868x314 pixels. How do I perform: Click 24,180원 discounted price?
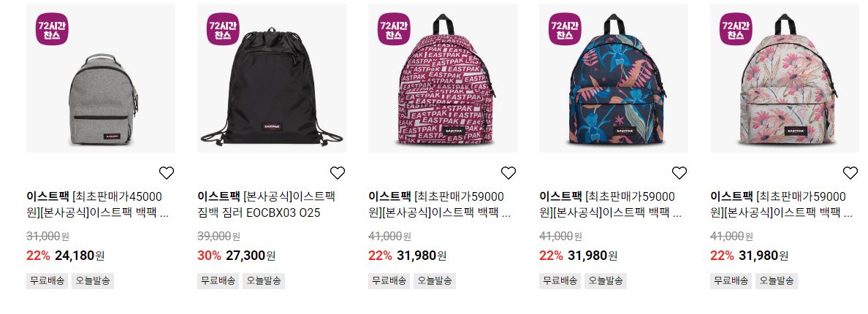[80, 256]
